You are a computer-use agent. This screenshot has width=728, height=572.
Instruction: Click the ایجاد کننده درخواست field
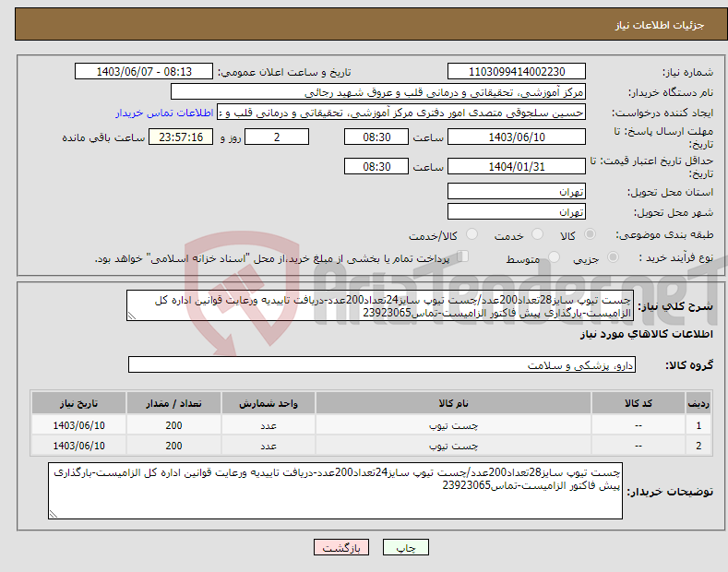[x=401, y=113]
